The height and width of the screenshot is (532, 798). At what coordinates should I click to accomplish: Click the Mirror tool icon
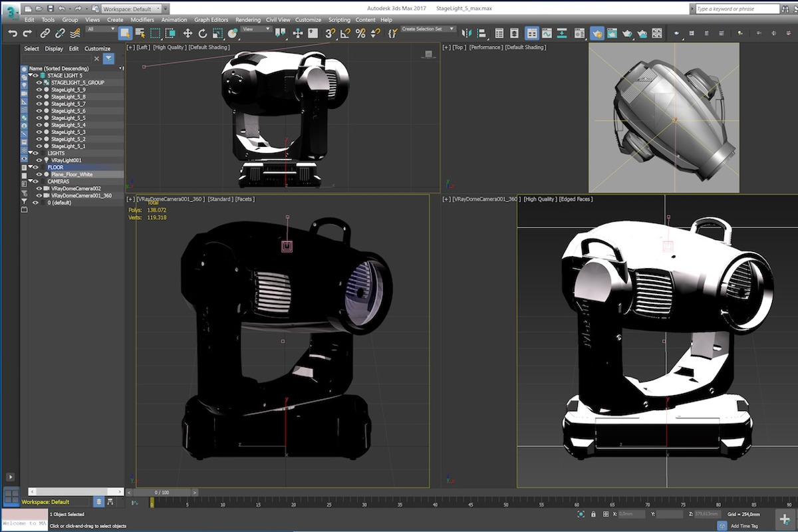[466, 33]
